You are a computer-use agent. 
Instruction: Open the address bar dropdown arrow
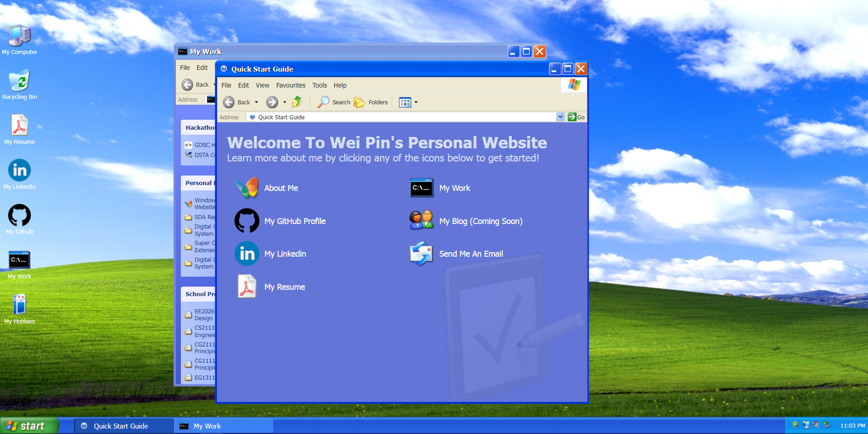tap(560, 117)
